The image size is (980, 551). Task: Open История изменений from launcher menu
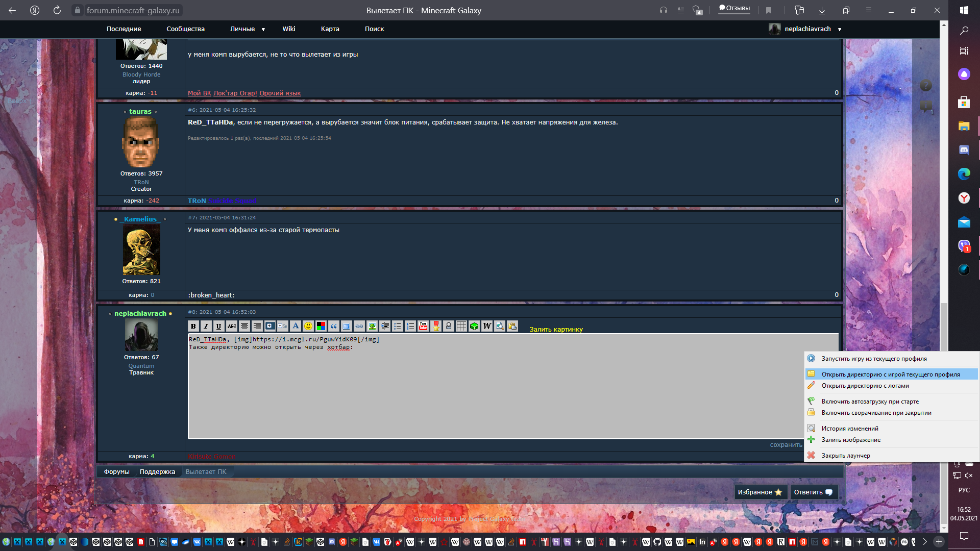892,429
